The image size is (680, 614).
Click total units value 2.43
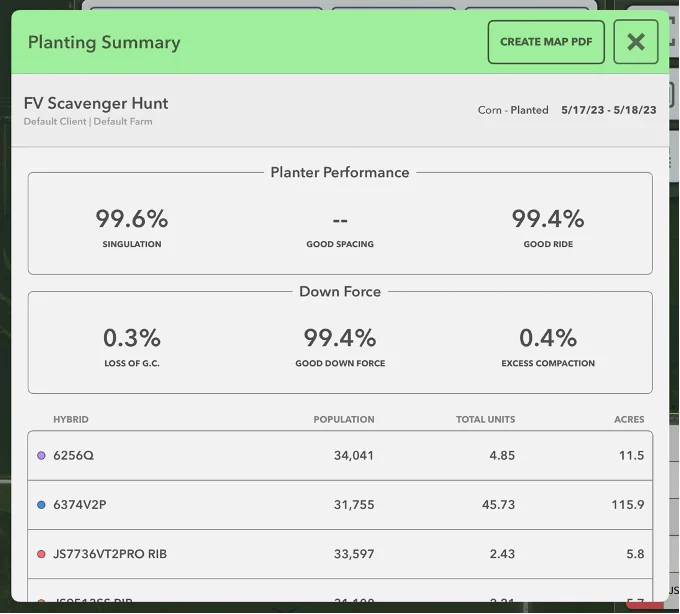coord(502,554)
